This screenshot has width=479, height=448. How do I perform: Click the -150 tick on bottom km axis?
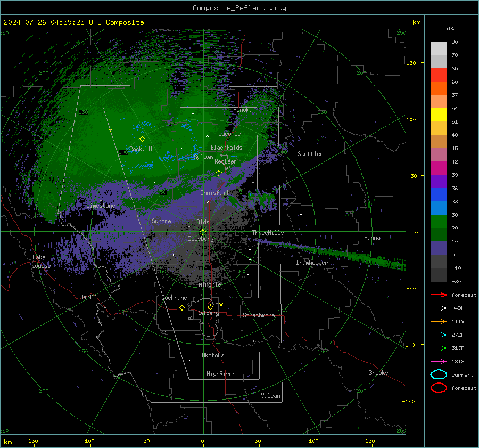pyautogui.click(x=31, y=441)
